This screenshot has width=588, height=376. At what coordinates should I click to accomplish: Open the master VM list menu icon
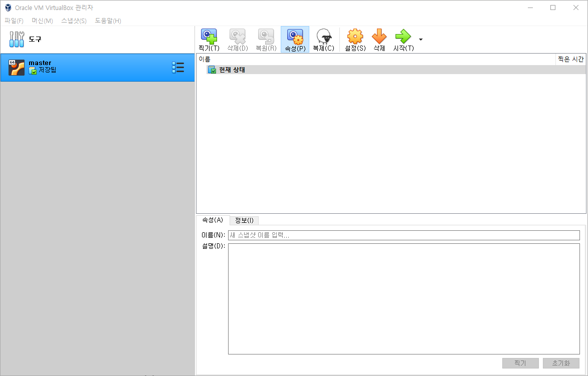(x=178, y=68)
